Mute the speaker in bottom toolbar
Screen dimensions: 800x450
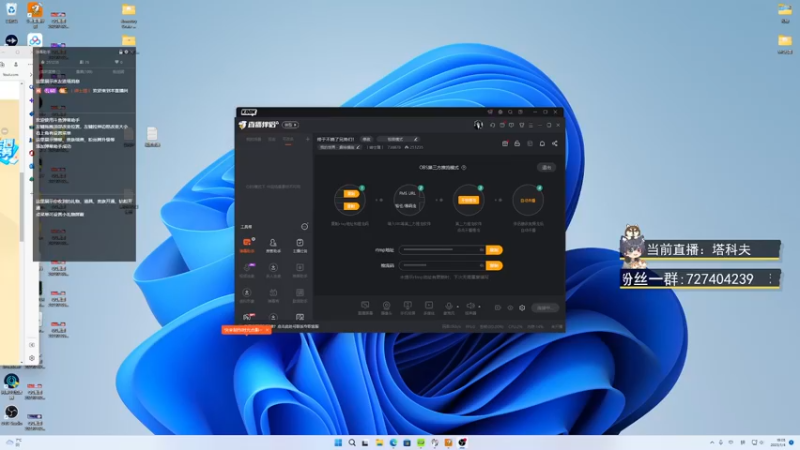coord(470,306)
